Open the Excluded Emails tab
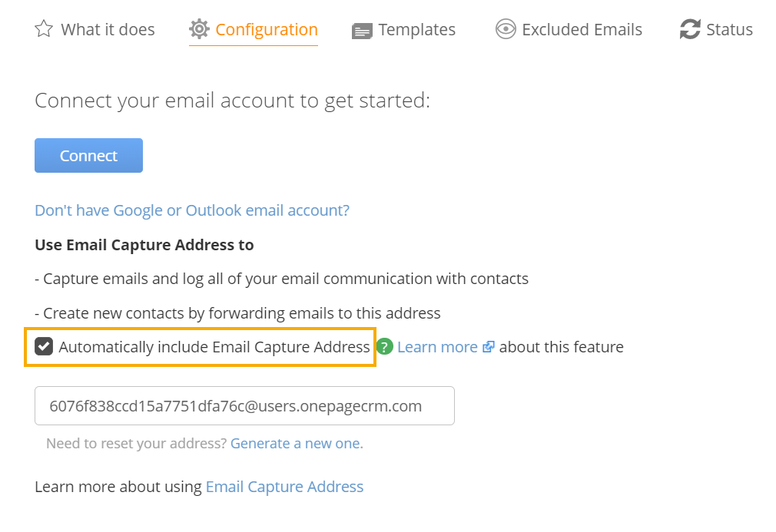 (x=582, y=30)
